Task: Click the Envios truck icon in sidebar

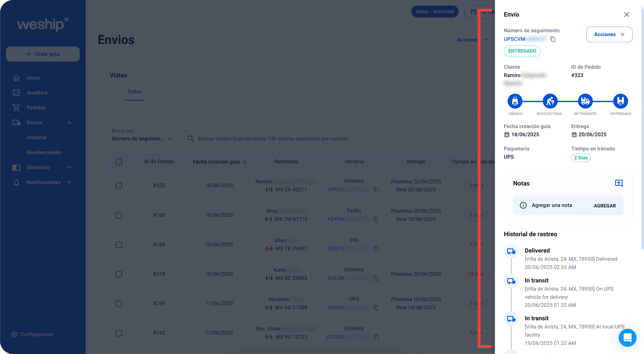Action: (16, 123)
